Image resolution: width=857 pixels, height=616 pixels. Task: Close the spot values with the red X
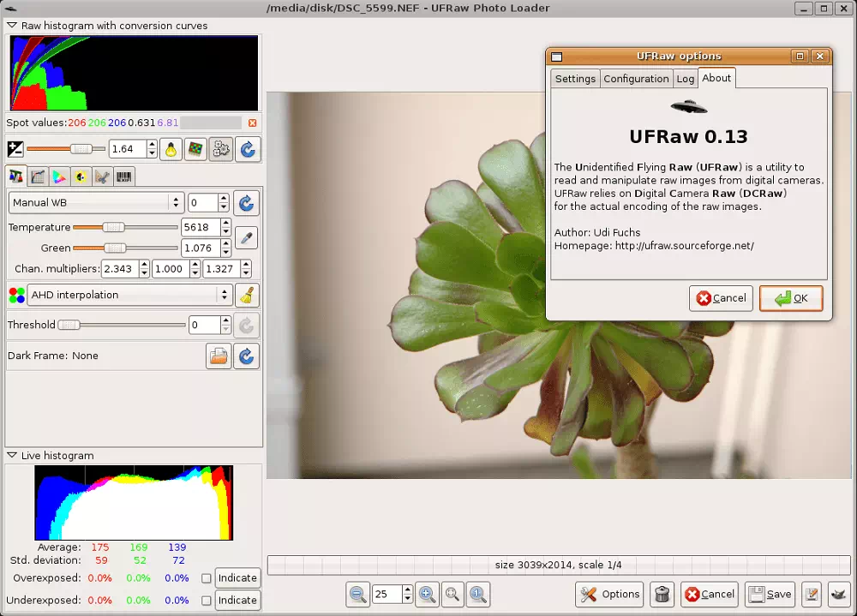coord(252,123)
